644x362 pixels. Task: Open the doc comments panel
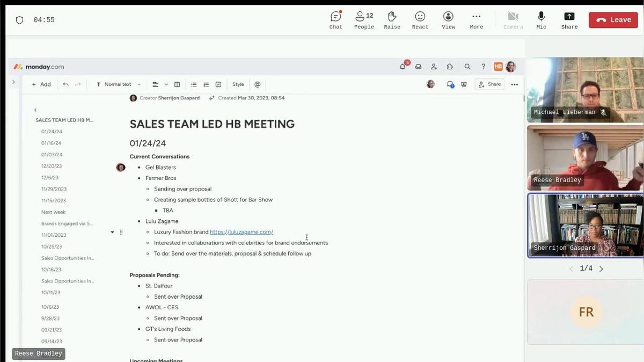point(450,84)
